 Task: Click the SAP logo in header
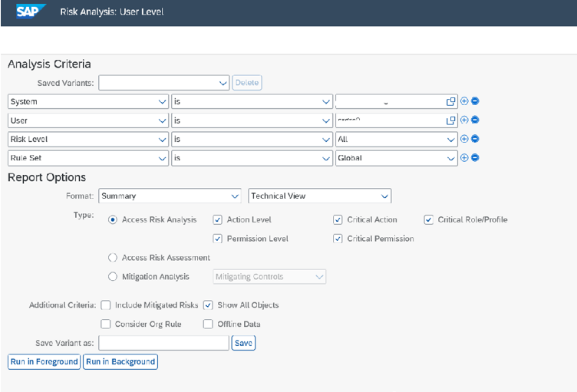click(x=31, y=11)
